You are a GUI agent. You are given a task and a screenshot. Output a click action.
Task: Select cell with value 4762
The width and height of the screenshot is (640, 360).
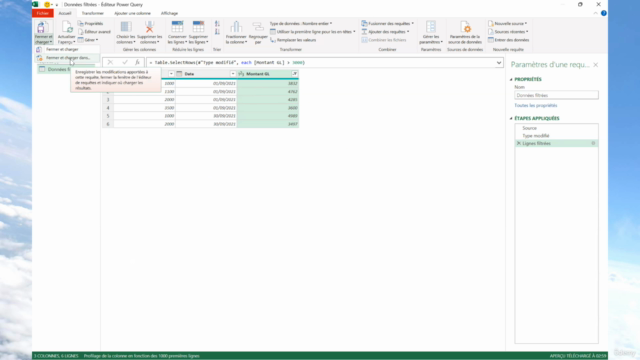point(268,91)
